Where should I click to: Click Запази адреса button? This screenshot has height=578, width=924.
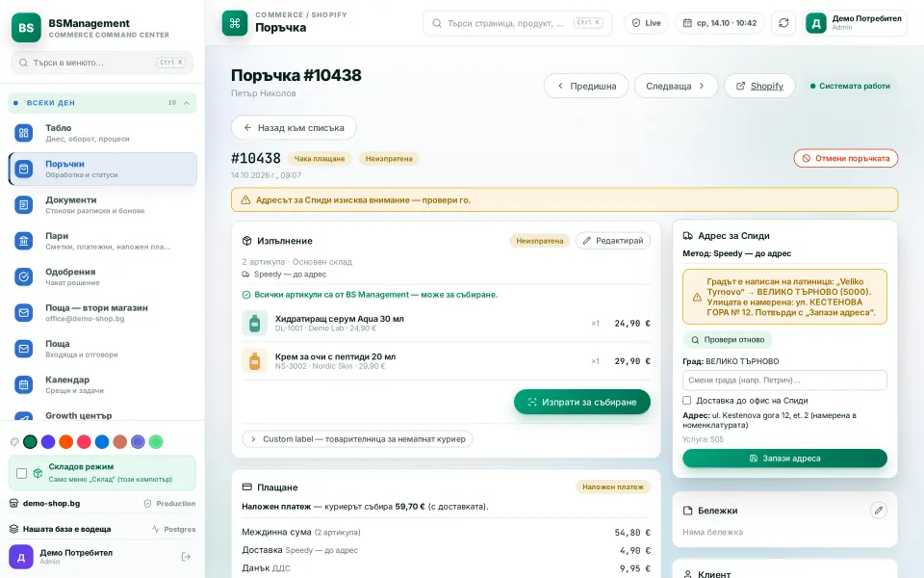(785, 459)
